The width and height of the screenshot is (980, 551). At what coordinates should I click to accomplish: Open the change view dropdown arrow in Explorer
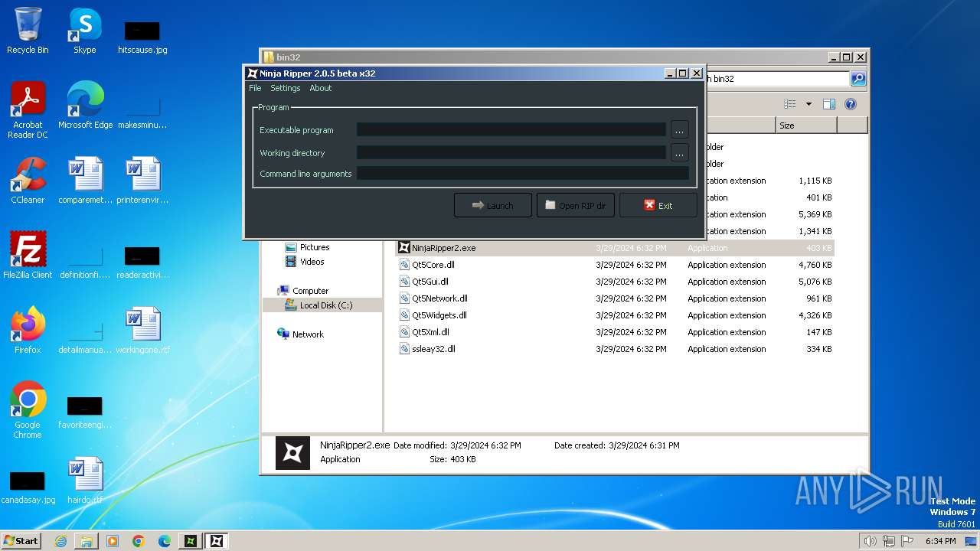808,104
